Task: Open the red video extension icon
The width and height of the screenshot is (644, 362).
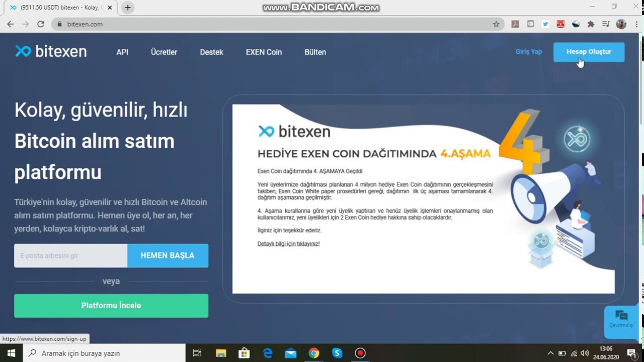Action: (560, 24)
